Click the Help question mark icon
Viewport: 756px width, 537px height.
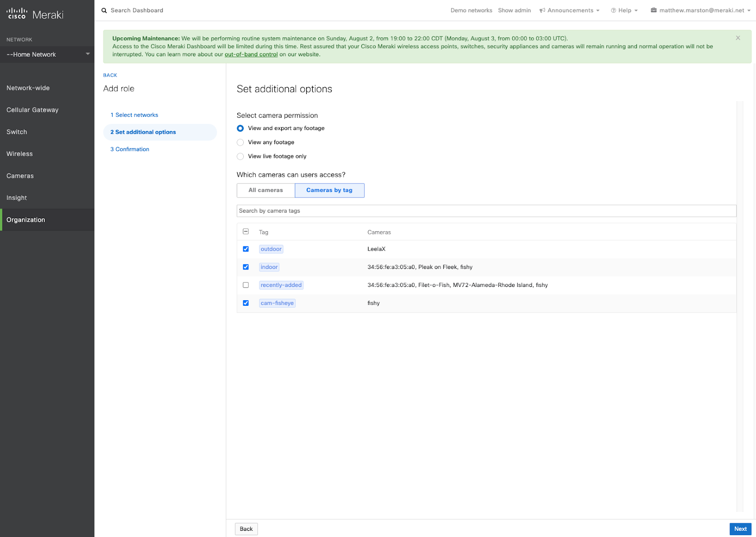pyautogui.click(x=613, y=10)
